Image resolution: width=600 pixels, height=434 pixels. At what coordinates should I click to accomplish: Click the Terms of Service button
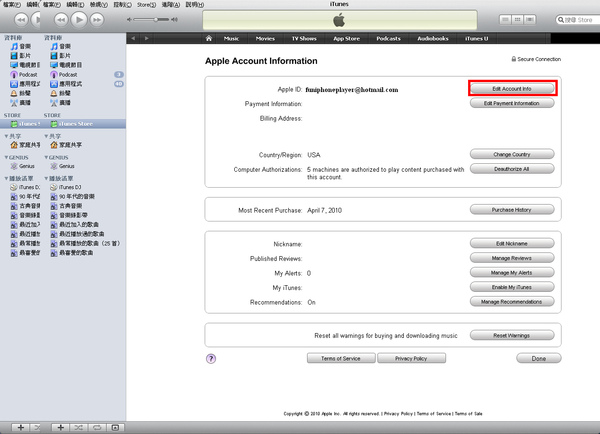341,358
